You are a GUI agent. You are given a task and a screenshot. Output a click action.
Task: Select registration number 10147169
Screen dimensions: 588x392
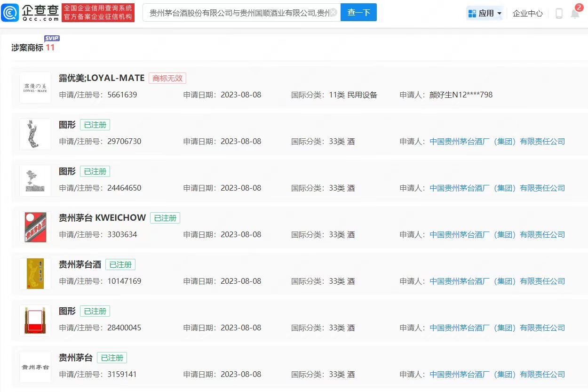click(x=124, y=281)
